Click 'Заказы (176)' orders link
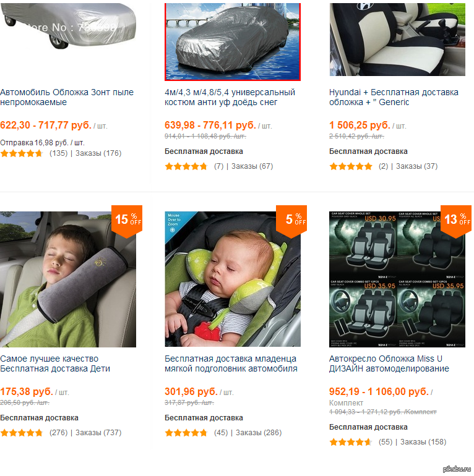The height and width of the screenshot is (476, 474). 98,153
